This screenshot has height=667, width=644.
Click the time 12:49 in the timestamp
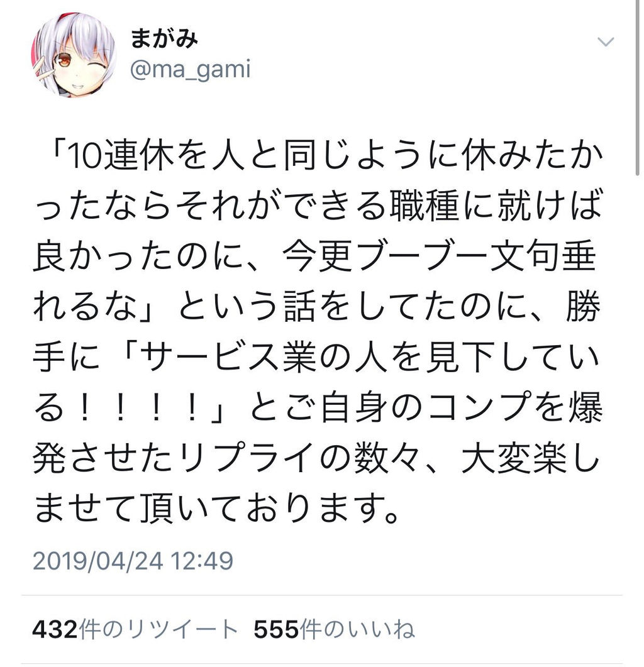[202, 561]
